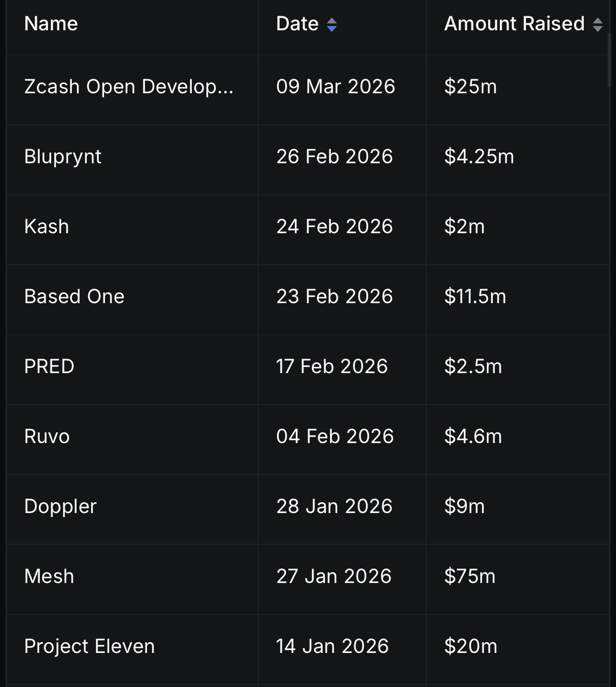Select the 14 Jan 2026 date cell
The image size is (616, 687).
coord(332,646)
